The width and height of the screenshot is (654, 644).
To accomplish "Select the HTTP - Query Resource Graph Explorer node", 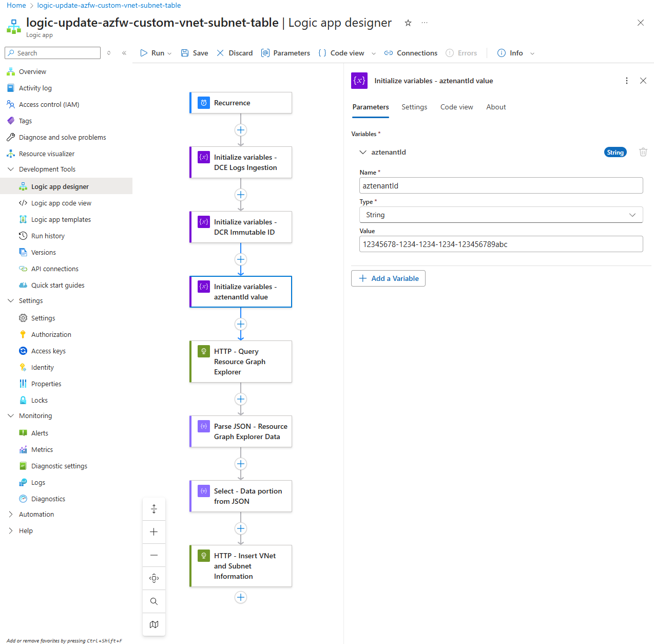I will tap(241, 362).
